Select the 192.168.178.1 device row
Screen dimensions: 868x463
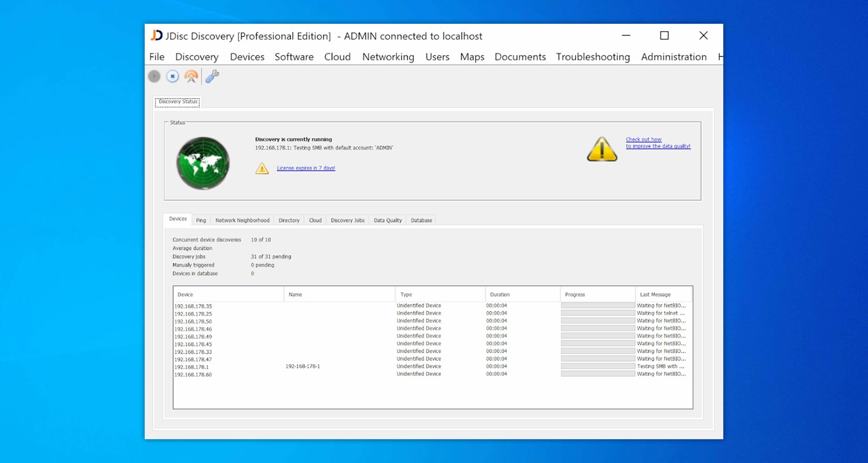[x=192, y=367]
